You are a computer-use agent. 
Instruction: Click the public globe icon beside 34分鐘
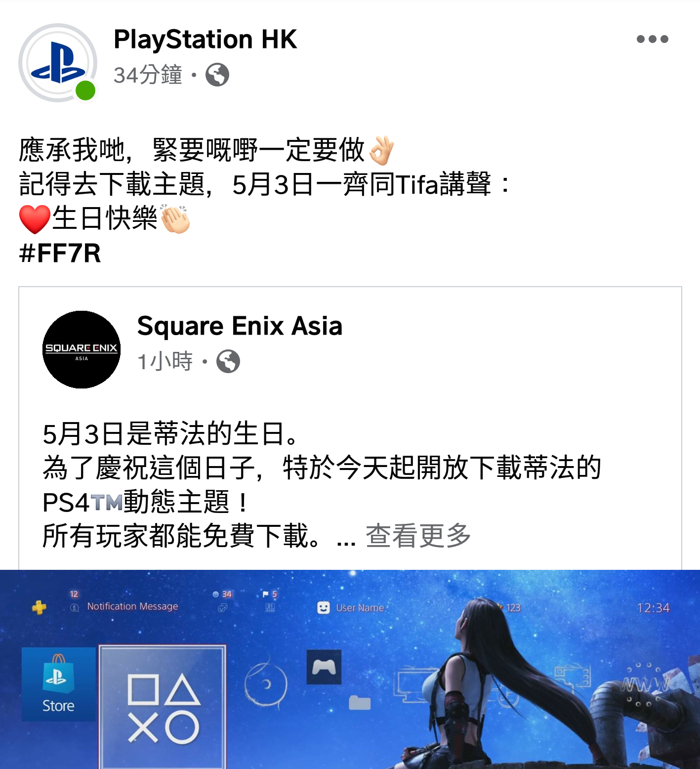217,75
